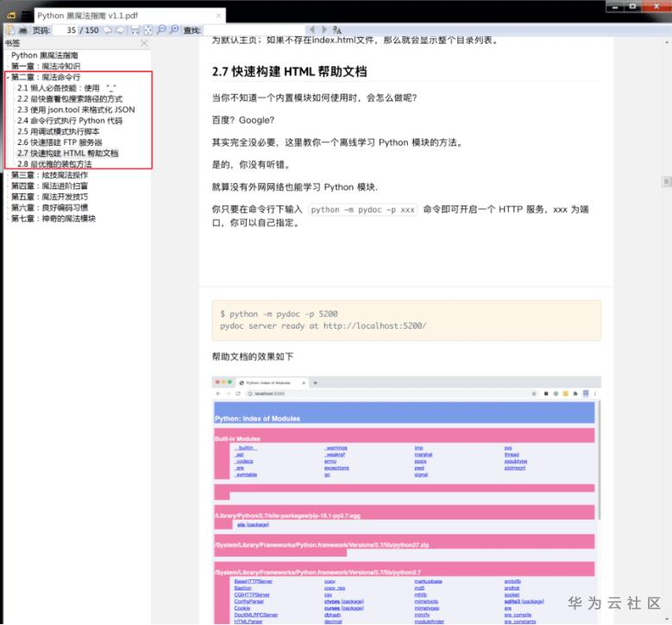Click the document scrollbar thumb on right edge
This screenshot has height=625, width=672.
click(666, 182)
